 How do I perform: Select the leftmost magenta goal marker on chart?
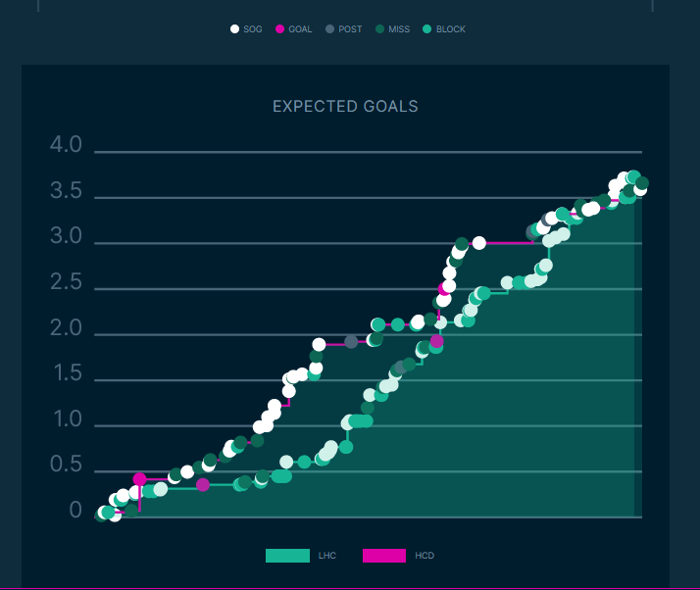(139, 479)
